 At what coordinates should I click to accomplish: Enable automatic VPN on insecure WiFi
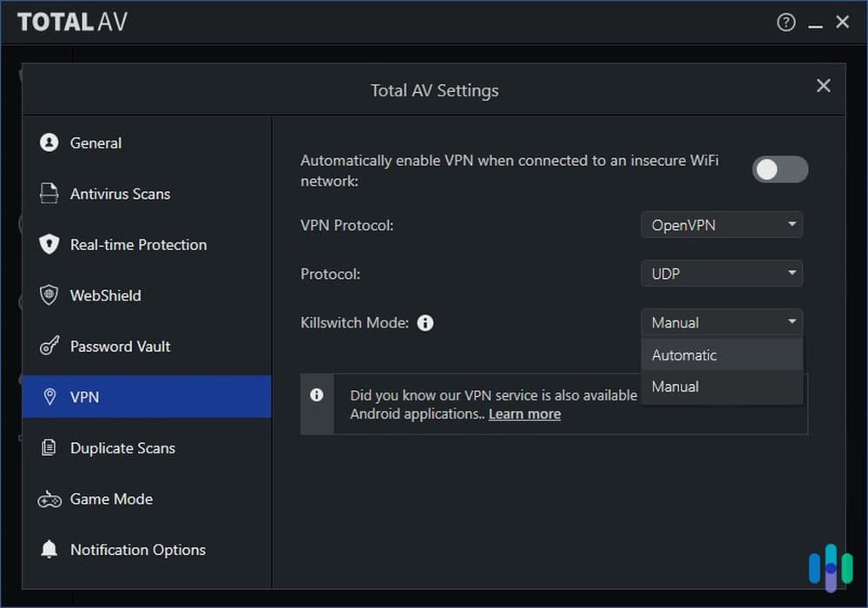[x=779, y=169]
